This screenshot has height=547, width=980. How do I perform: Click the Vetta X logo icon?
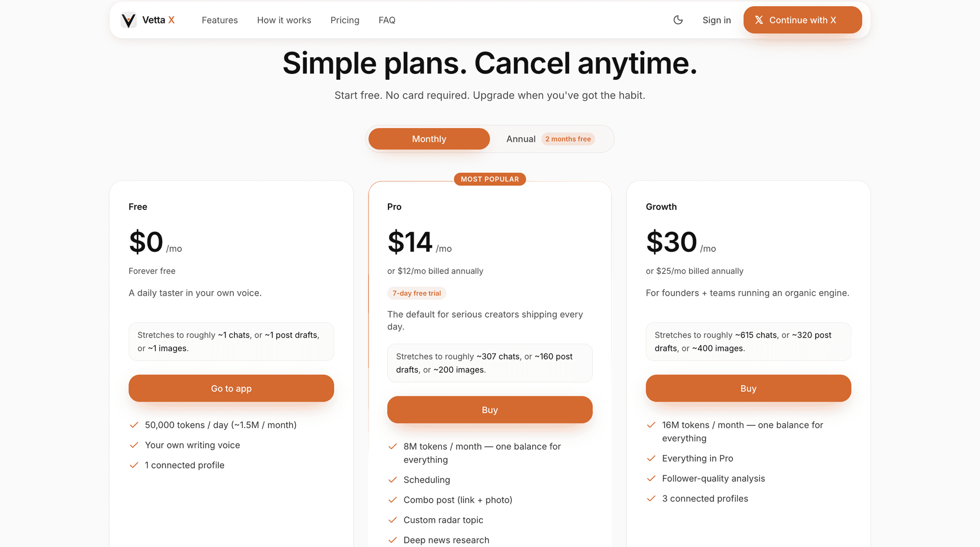coord(129,20)
